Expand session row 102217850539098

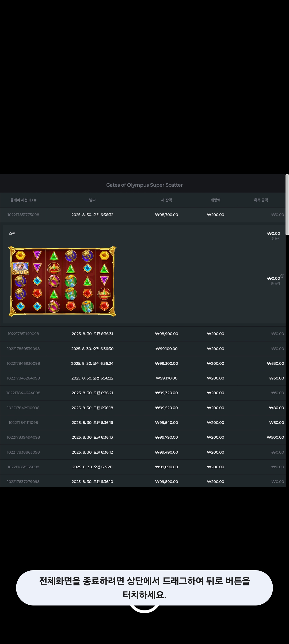tap(143, 349)
